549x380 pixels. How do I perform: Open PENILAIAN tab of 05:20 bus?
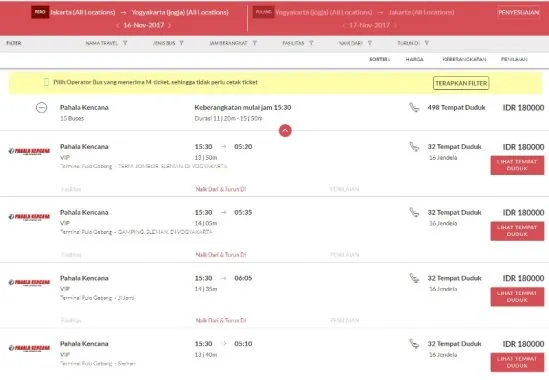click(345, 189)
